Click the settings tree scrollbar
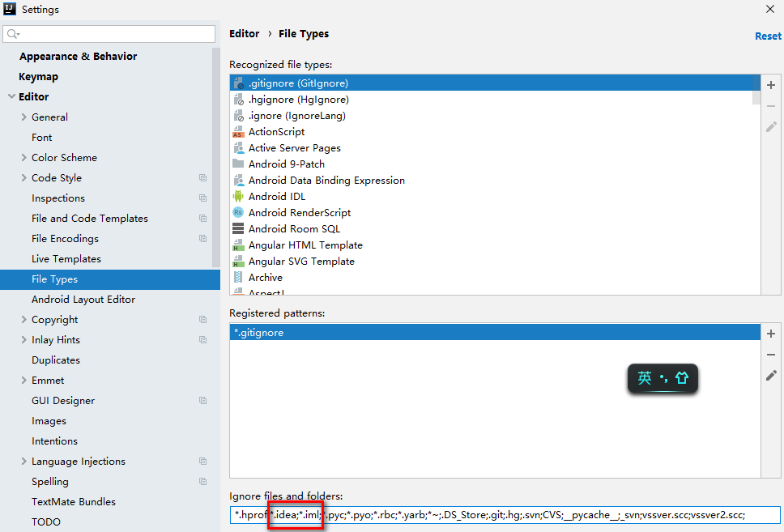The height and width of the screenshot is (532, 784). (x=216, y=158)
